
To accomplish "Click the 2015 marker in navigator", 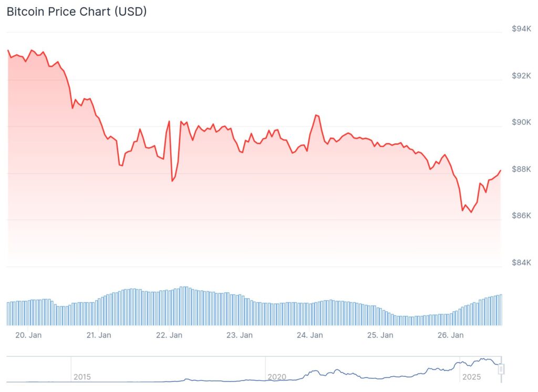I will (x=82, y=377).
